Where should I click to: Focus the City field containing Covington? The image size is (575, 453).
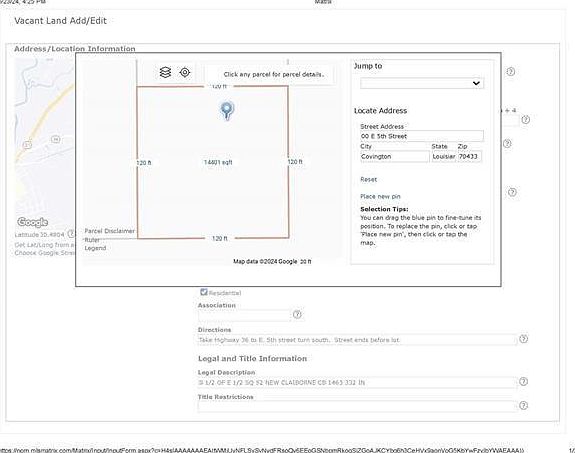tap(394, 157)
